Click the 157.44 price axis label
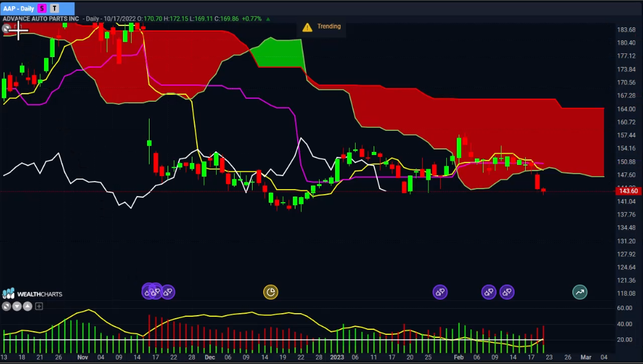 coord(626,135)
